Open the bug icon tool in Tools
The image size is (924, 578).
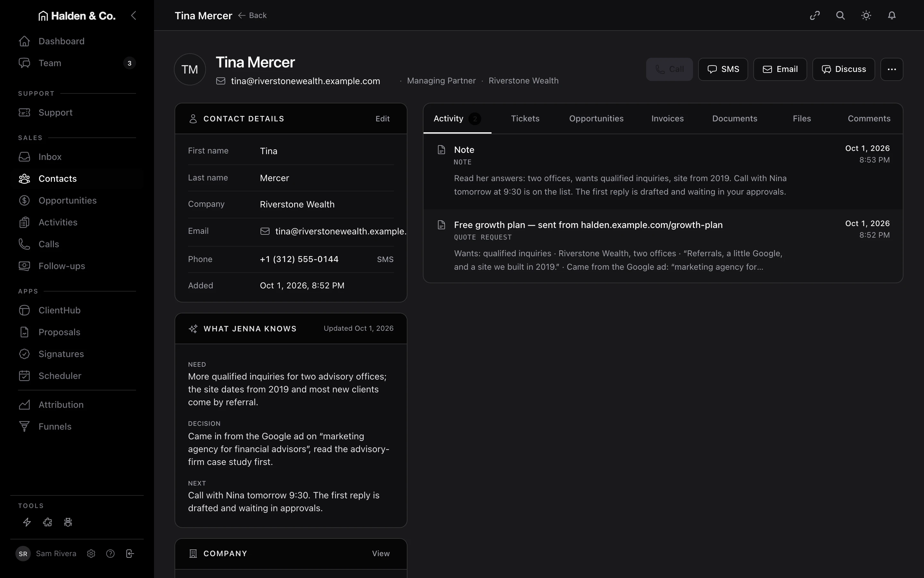(x=68, y=522)
